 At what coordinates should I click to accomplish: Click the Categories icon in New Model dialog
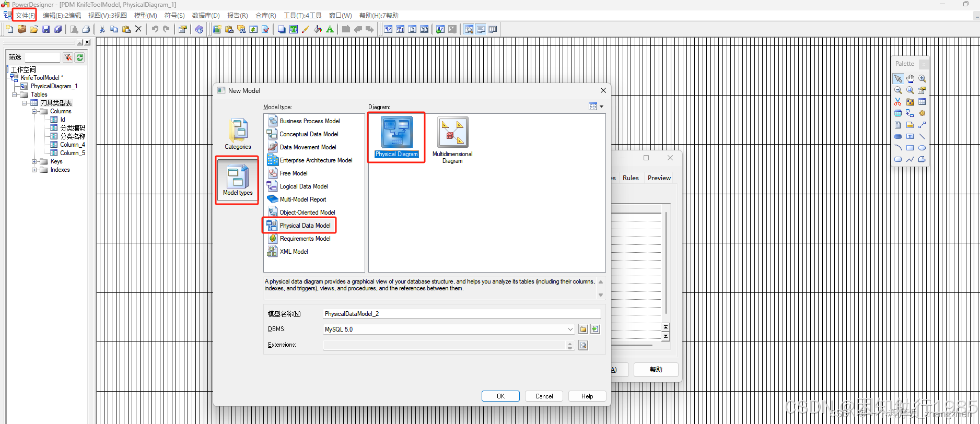click(238, 134)
